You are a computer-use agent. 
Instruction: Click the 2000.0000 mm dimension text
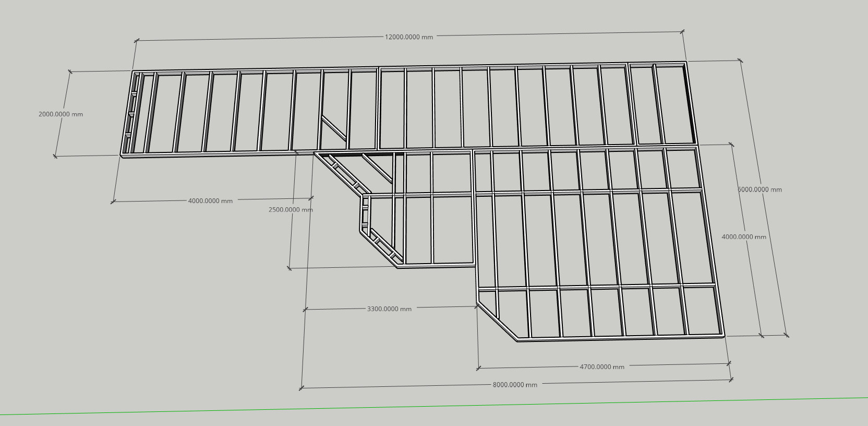[x=61, y=114]
